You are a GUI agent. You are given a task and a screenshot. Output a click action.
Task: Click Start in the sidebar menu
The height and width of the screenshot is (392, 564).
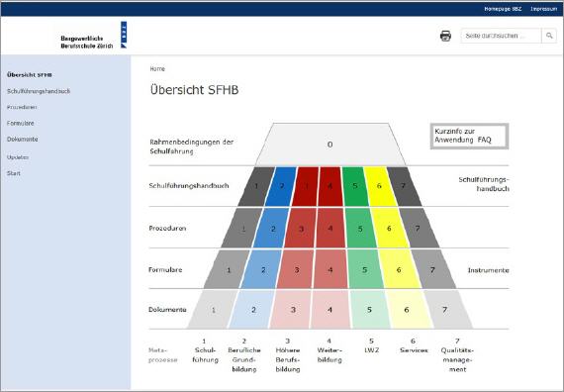14,173
